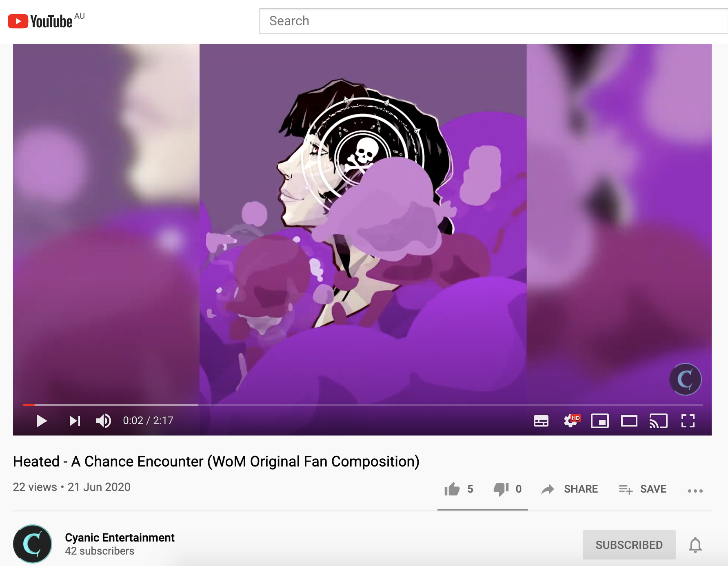Image resolution: width=728 pixels, height=566 pixels.
Task: Click SHARE below the video
Action: point(570,489)
